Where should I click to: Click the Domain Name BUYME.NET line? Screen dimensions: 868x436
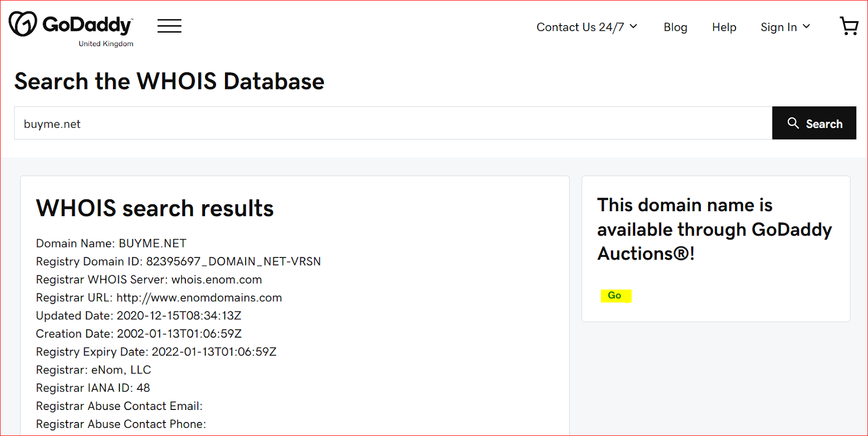point(111,243)
